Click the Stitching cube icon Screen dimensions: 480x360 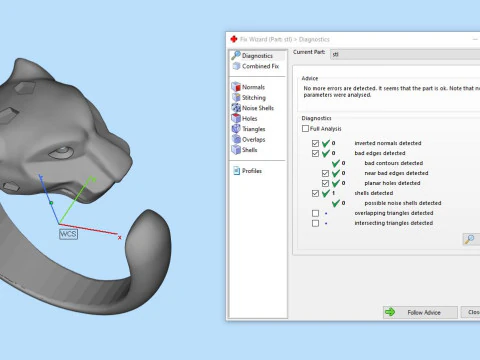pos(236,97)
